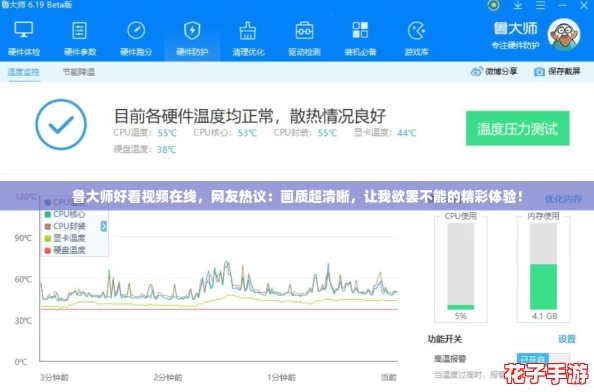Click CPU核心 53℃ value
Image resolution: width=594 pixels, height=392 pixels.
click(247, 133)
